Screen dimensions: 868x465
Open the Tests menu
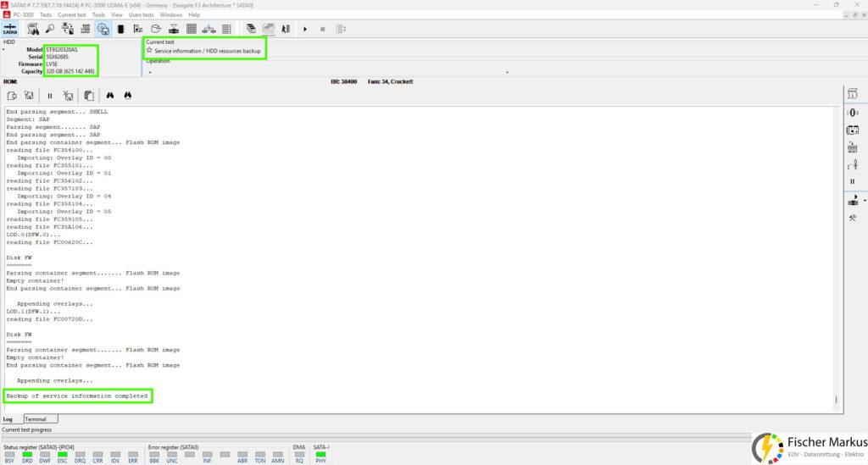click(x=46, y=15)
